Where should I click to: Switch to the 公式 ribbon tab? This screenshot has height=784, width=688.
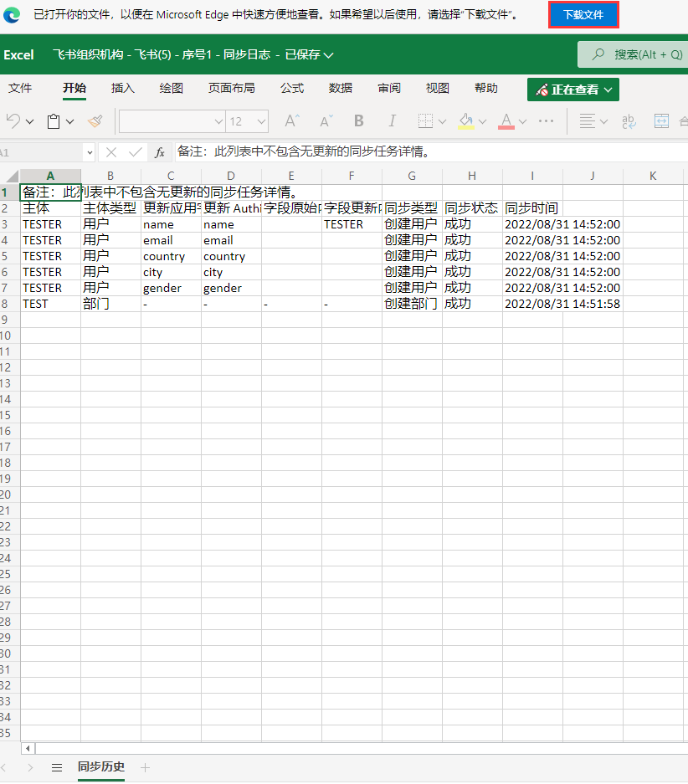(292, 88)
